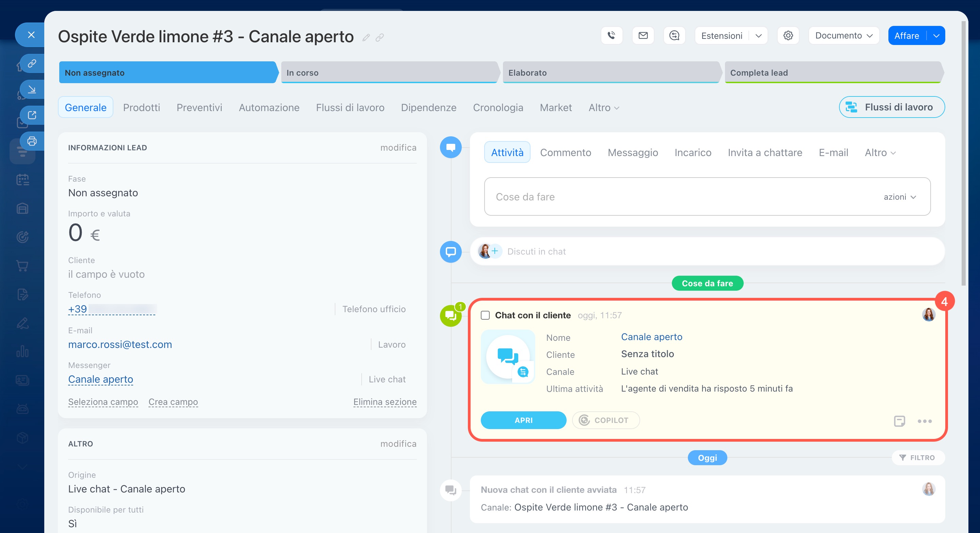Screen dimensions: 980x533
Task: Click the phone call icon in header
Action: [611, 35]
